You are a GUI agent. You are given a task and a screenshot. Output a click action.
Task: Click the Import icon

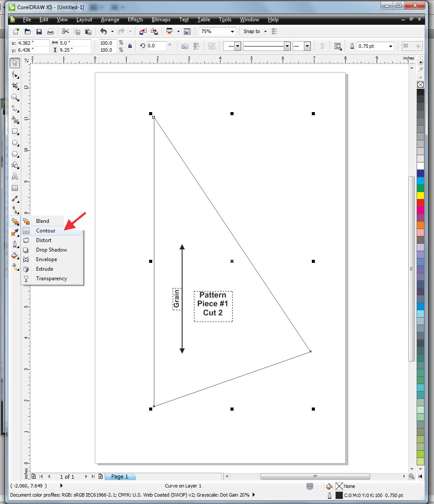(x=143, y=31)
